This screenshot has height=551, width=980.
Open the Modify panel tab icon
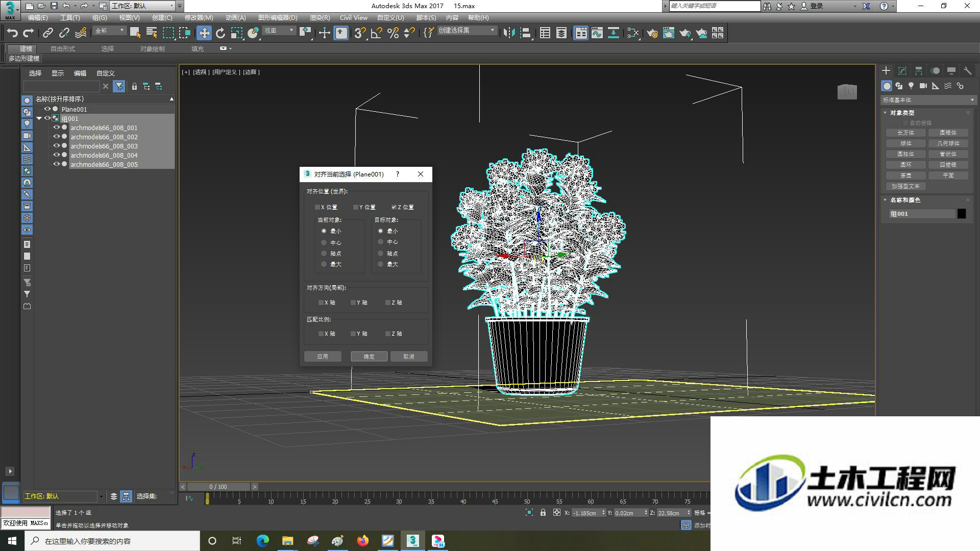[x=902, y=71]
